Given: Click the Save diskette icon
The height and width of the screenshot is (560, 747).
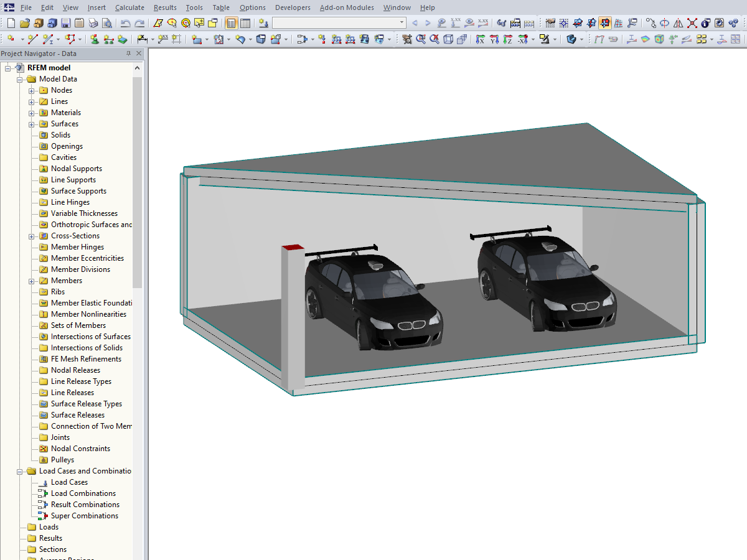Looking at the screenshot, I should click(x=66, y=23).
